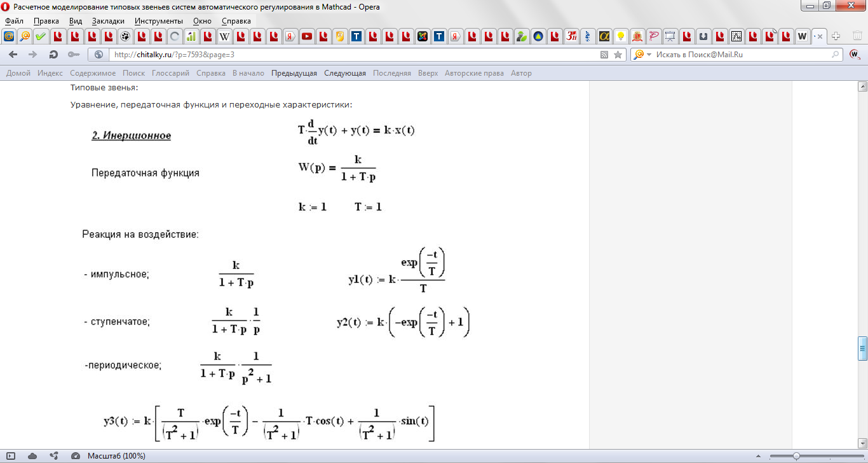Open the Mail.Ru @ pinned tab
The width and height of the screenshot is (868, 463).
tap(8, 36)
